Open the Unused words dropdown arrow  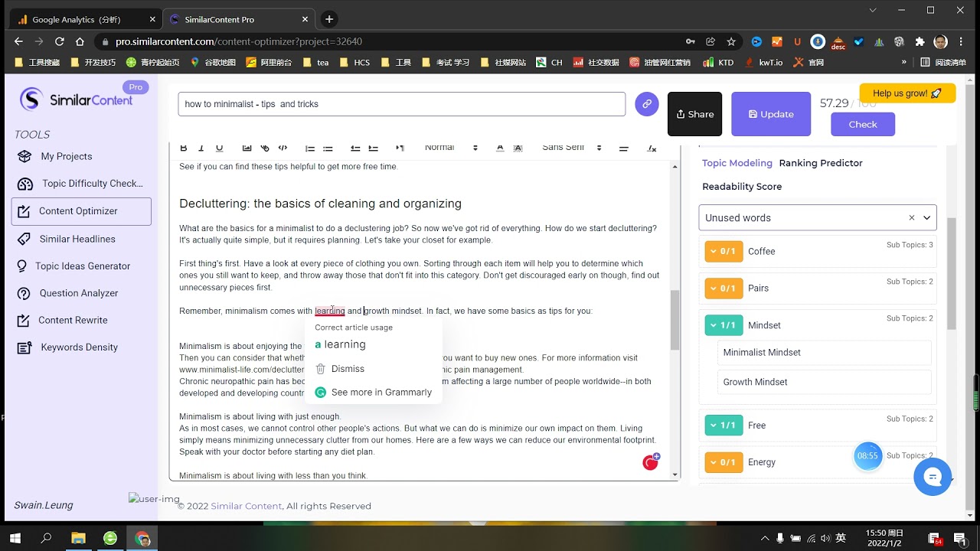click(x=926, y=218)
